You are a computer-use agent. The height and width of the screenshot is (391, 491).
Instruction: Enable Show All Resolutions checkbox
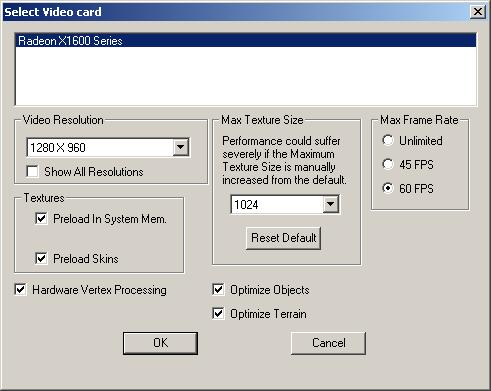coord(32,172)
